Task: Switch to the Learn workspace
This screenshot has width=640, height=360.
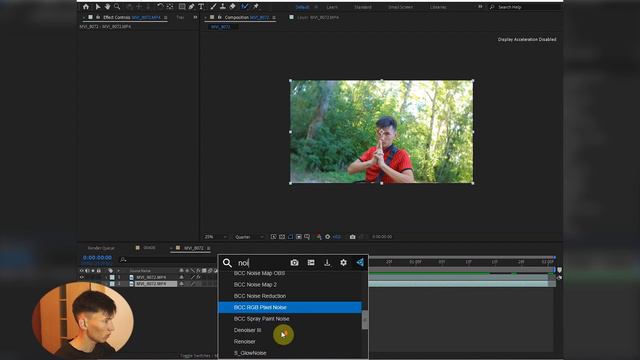Action: coord(332,7)
